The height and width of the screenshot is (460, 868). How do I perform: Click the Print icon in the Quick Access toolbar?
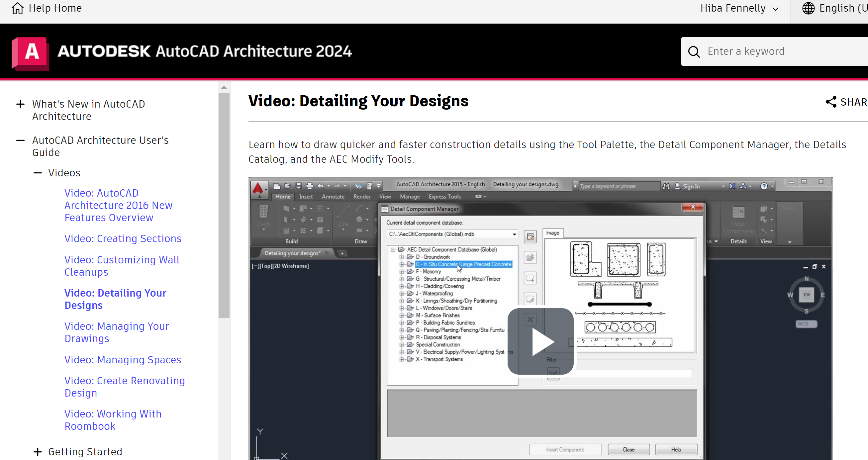pos(310,186)
